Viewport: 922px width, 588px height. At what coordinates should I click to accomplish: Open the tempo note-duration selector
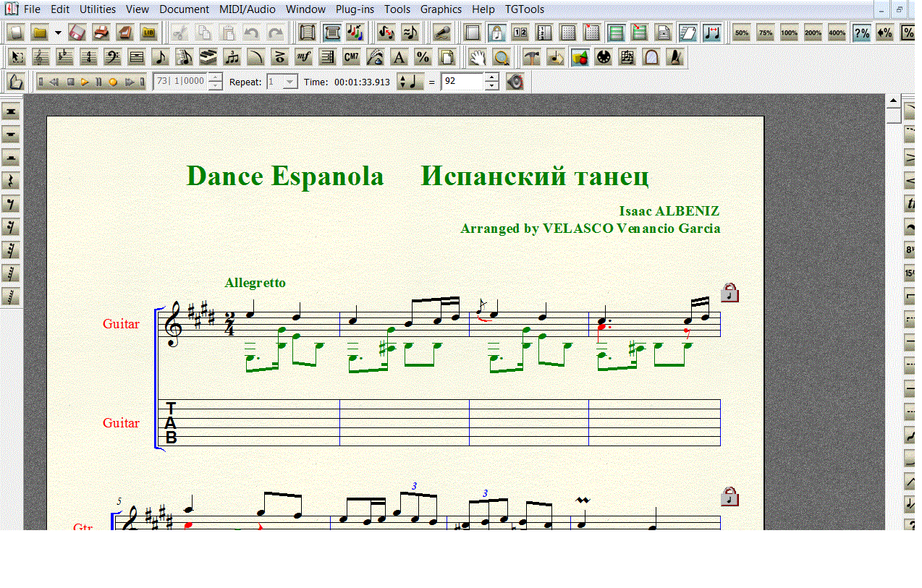tap(410, 82)
